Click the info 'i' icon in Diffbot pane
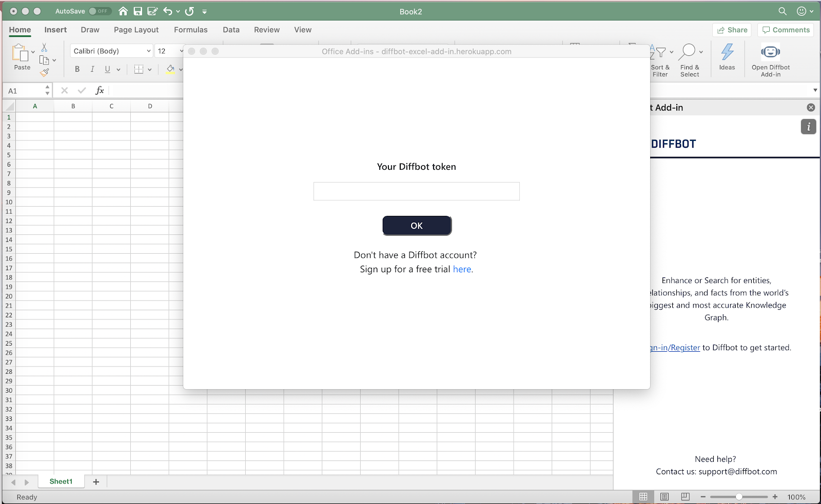The width and height of the screenshot is (821, 504). coord(808,127)
